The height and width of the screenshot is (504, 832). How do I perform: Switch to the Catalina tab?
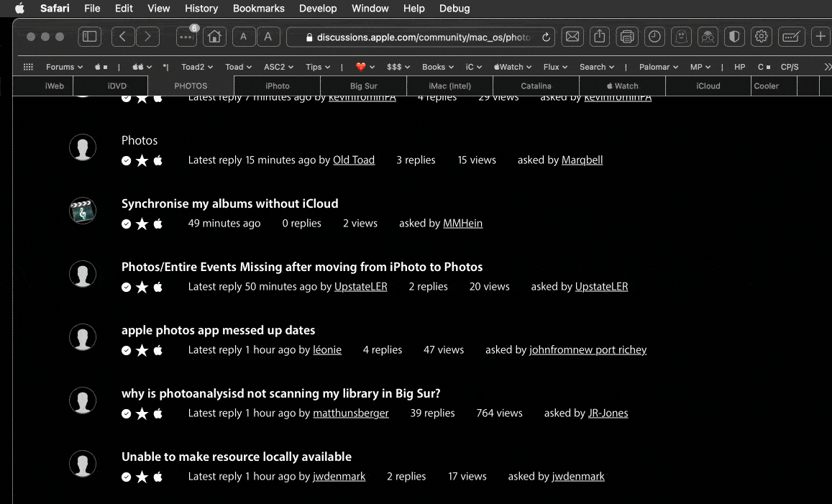click(x=536, y=86)
